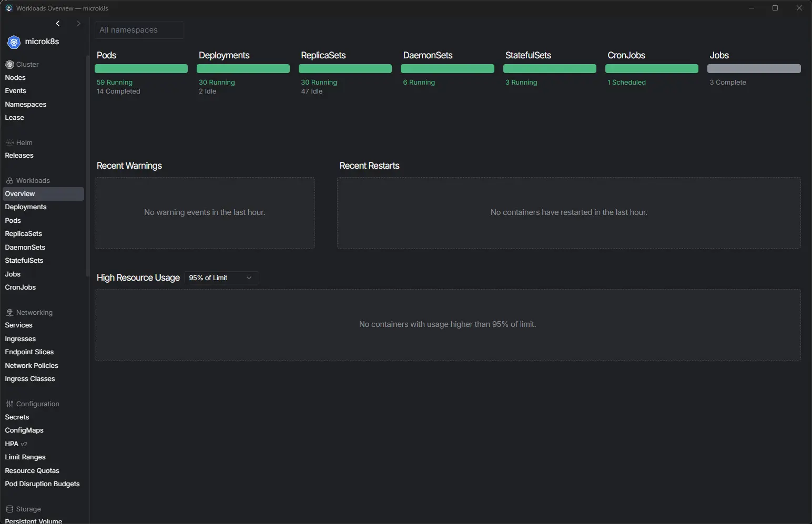Viewport: 812px width, 524px height.
Task: Click the Networking section icon
Action: pos(9,313)
